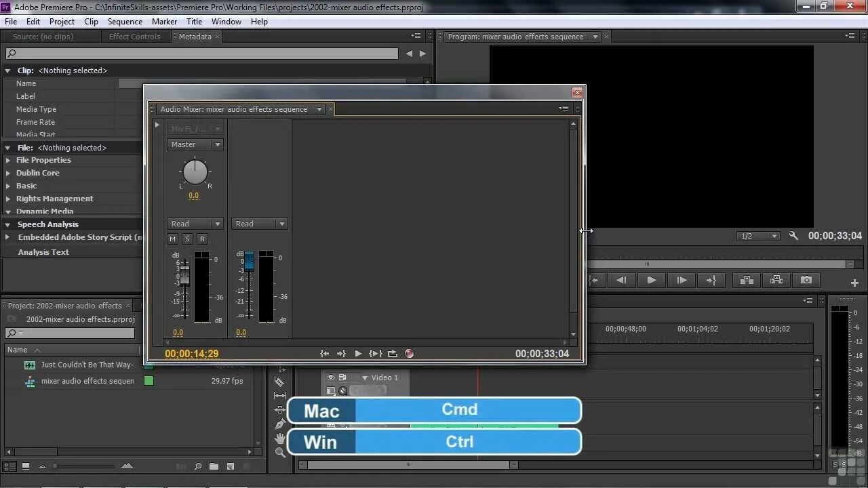
Task: Click the Lift button in Program monitor
Action: pyautogui.click(x=747, y=280)
